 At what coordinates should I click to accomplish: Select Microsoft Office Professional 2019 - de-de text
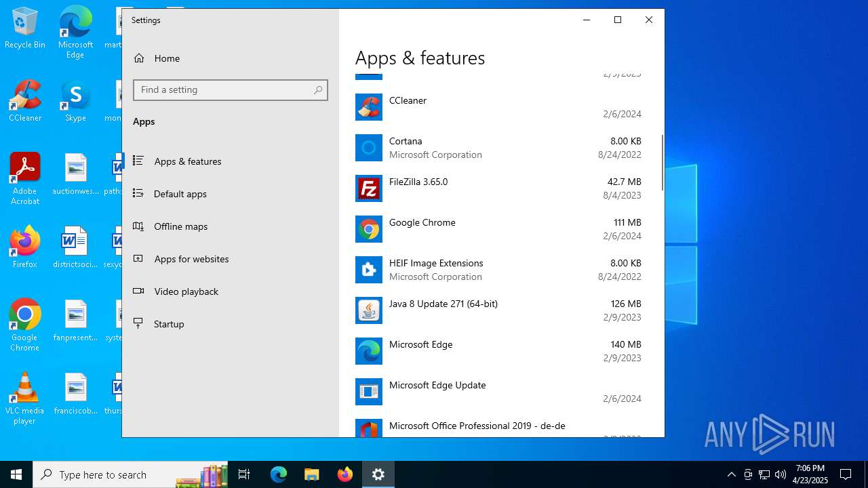click(477, 426)
